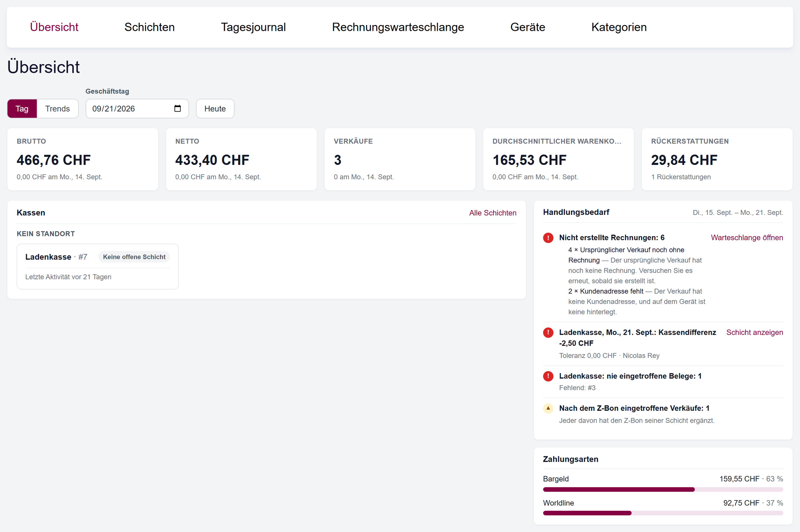
Task: Click the Worldline payment progress bar
Action: click(x=662, y=513)
